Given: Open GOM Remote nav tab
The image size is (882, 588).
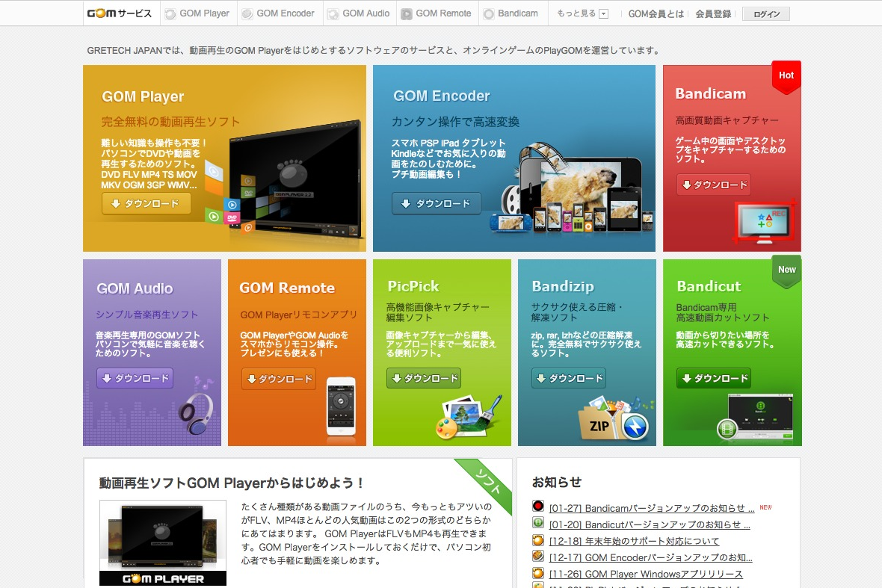Looking at the screenshot, I should click(437, 13).
